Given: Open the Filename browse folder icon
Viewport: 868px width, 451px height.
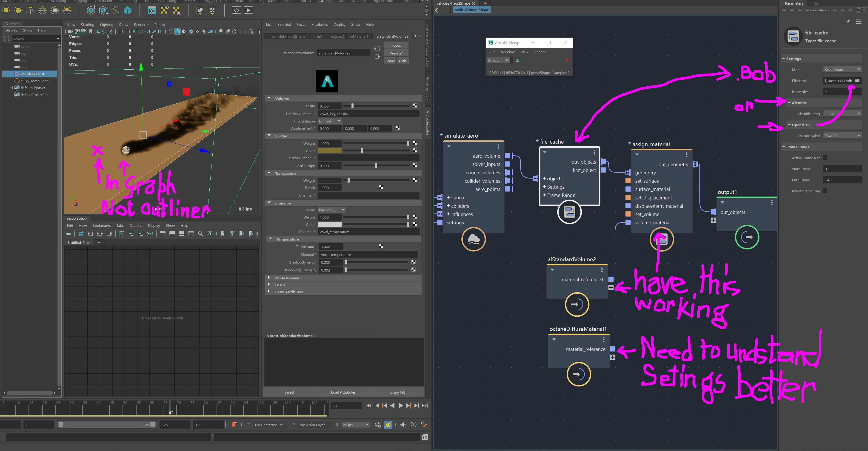Looking at the screenshot, I should pyautogui.click(x=857, y=80).
